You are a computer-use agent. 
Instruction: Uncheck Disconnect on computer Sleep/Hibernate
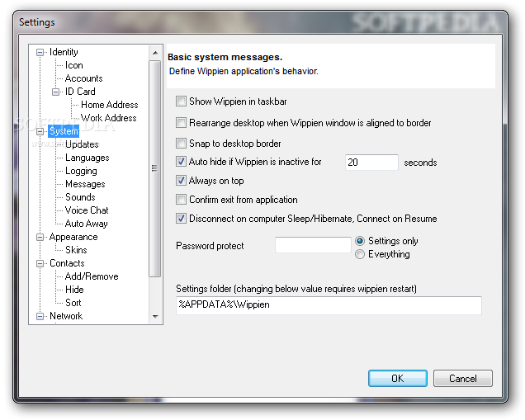tap(181, 219)
